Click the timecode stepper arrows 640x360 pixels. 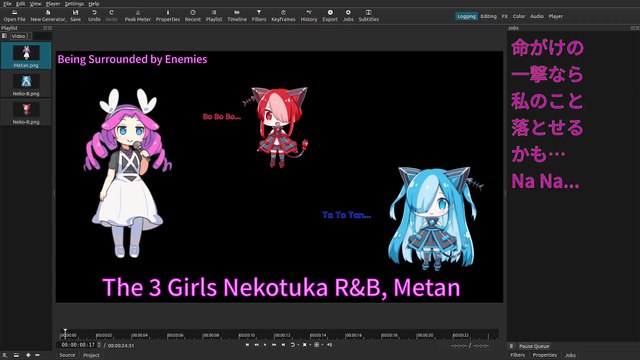[99, 345]
